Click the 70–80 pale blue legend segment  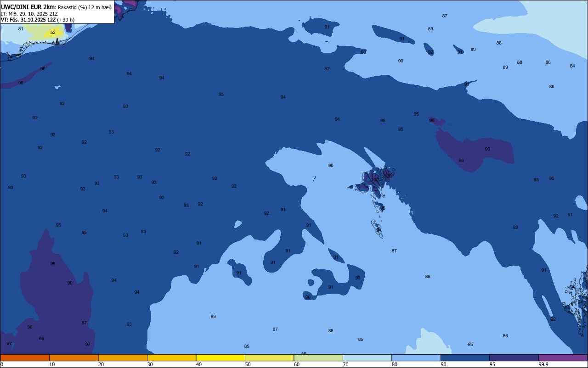(367, 357)
